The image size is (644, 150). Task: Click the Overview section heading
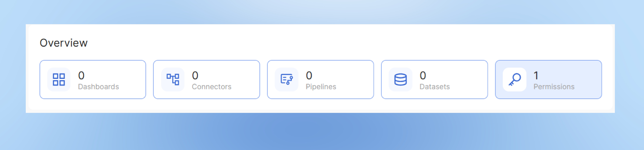point(64,43)
